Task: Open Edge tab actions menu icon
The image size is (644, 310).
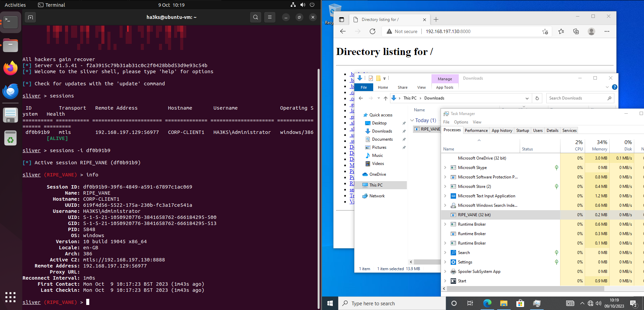Action: [x=342, y=20]
